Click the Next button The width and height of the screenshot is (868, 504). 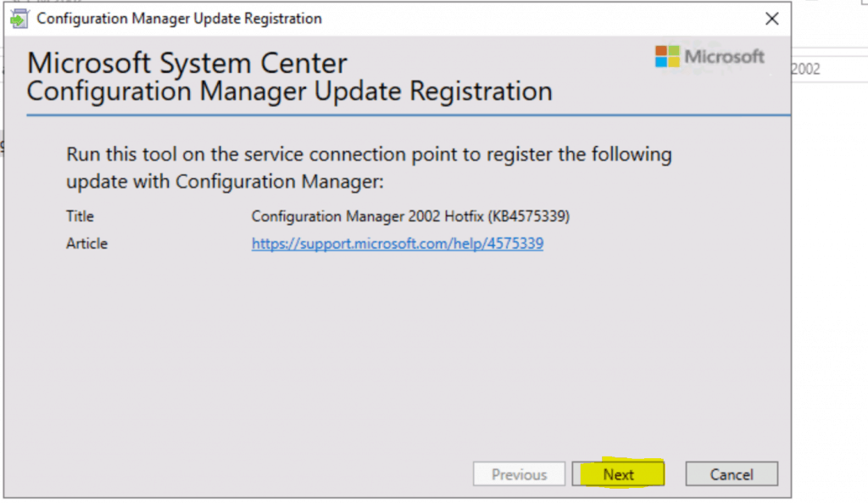coord(618,474)
